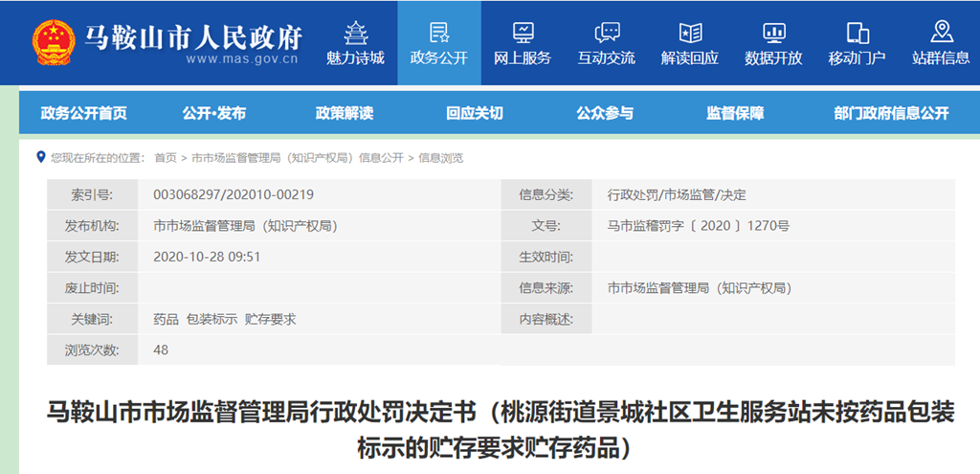Open the 移动门户 menu label
The image size is (980, 474).
(x=857, y=58)
